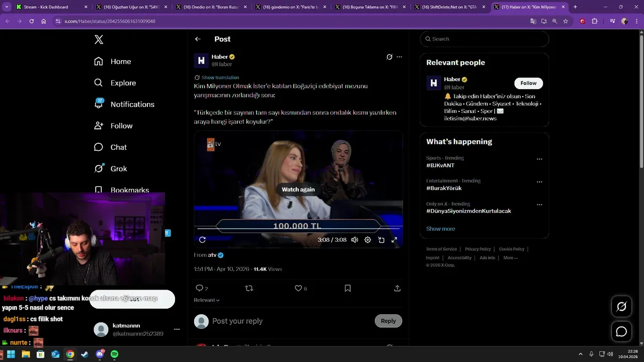Screen dimensions: 644x362
Task: Open the #BurakYörük trending topic
Action: pos(444,188)
